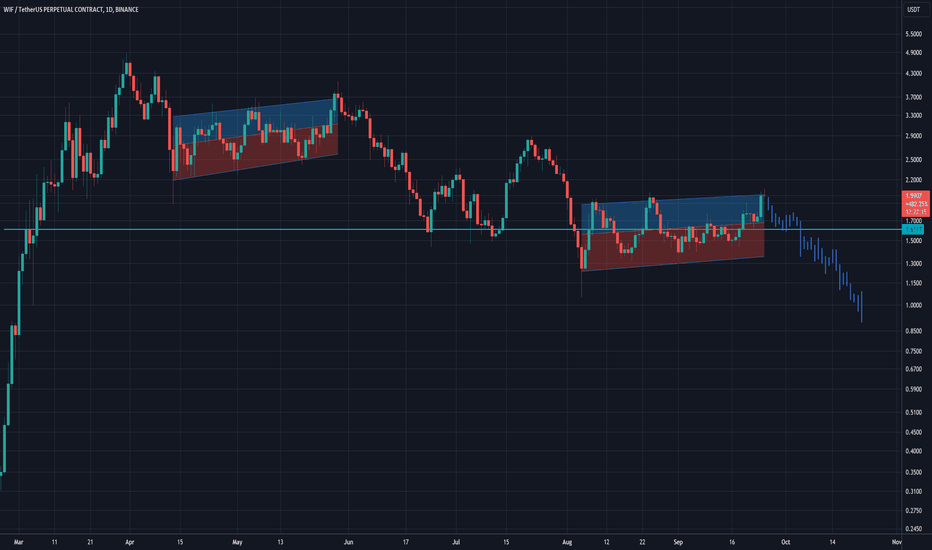Viewport: 932px width, 550px height.
Task: Click the red current price label 1.9907
Action: coord(916,196)
